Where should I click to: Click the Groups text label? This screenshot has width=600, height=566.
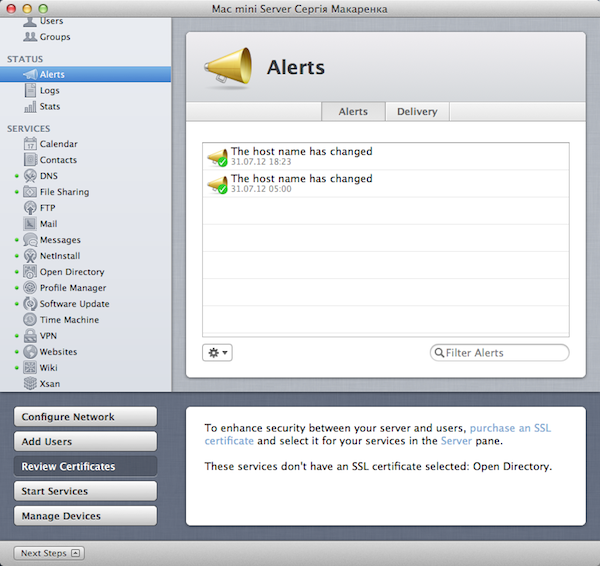(x=55, y=37)
